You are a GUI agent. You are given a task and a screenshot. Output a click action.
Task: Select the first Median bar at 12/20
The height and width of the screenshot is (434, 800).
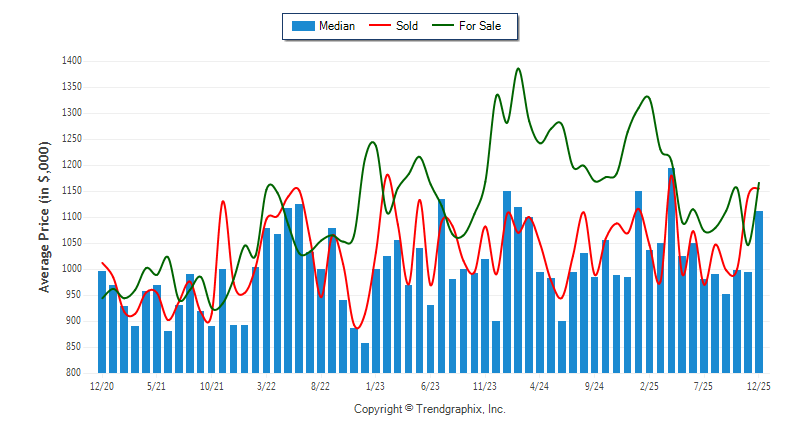[102, 321]
